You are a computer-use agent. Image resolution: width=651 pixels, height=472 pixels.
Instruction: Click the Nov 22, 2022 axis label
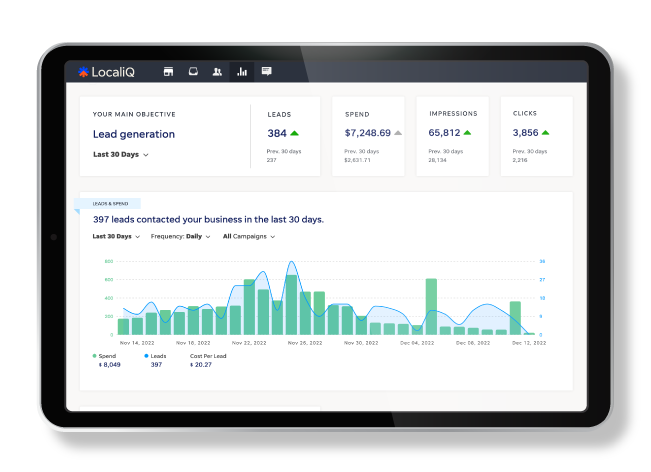point(249,343)
